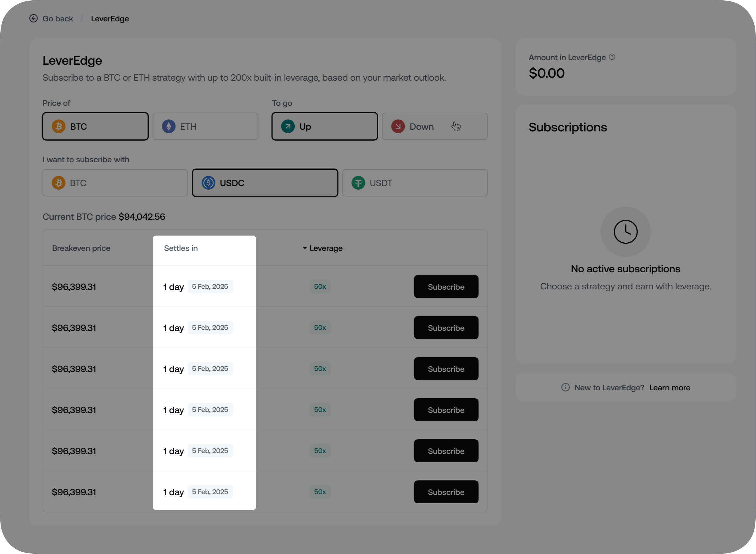Subscribe with USDT currency option
Image resolution: width=756 pixels, height=554 pixels.
pyautogui.click(x=415, y=183)
